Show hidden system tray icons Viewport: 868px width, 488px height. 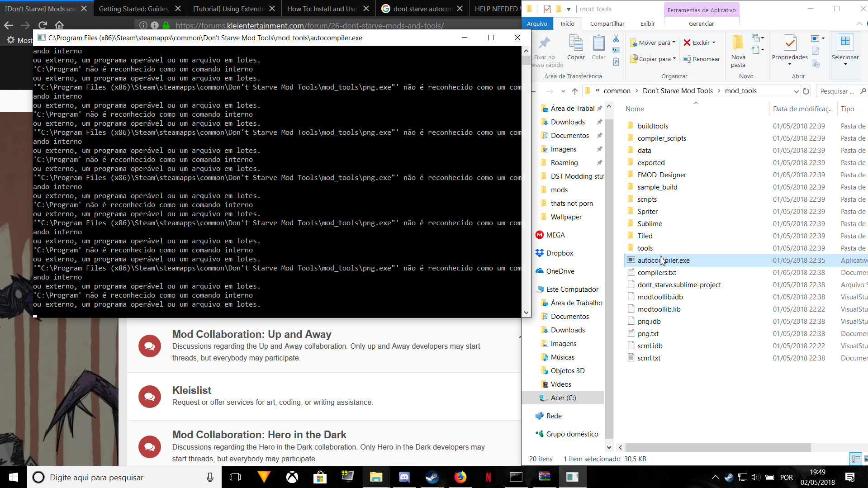(x=715, y=477)
